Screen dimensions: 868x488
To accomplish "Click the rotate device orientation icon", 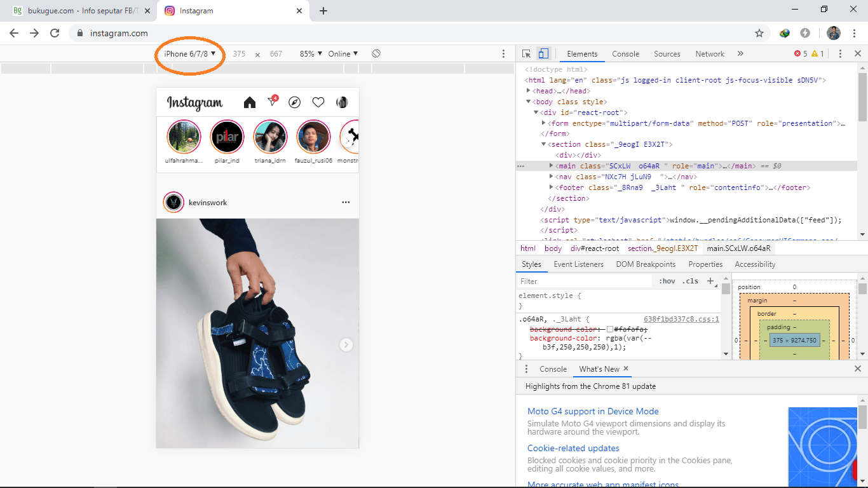I will (376, 54).
